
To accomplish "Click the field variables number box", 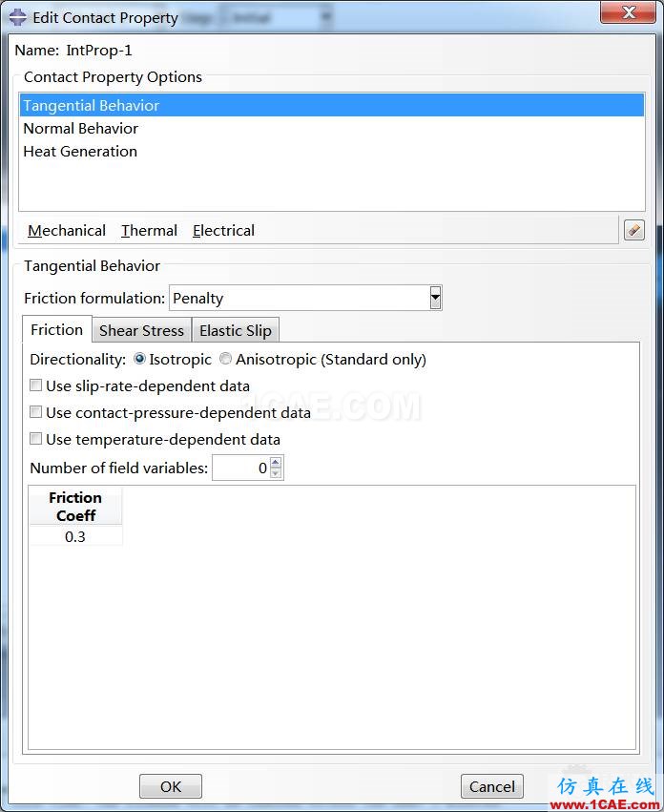I will [x=240, y=468].
